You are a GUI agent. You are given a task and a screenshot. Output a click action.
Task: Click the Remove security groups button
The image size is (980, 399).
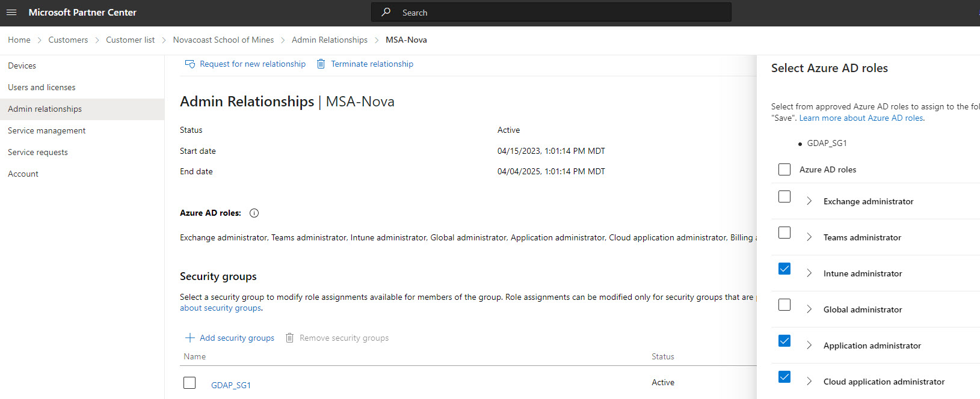(x=337, y=338)
